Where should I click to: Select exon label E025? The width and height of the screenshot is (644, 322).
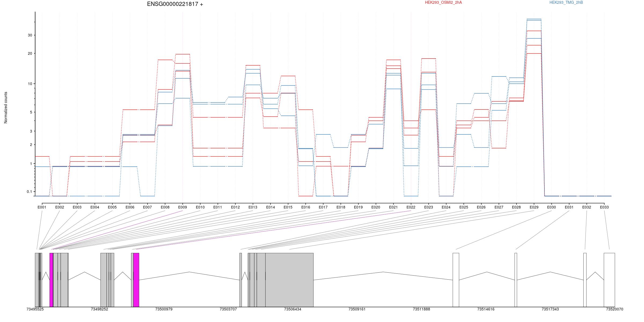point(464,207)
